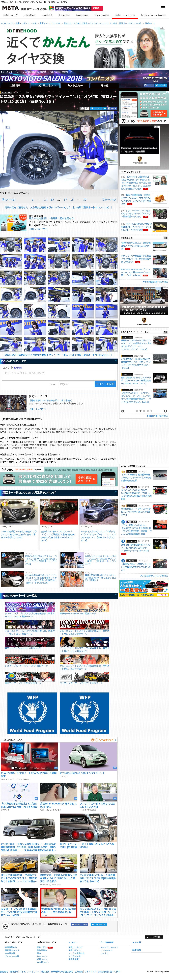Select the その他 tab under Auto Salon banner
This screenshot has height=980, width=169.
pos(105,86)
